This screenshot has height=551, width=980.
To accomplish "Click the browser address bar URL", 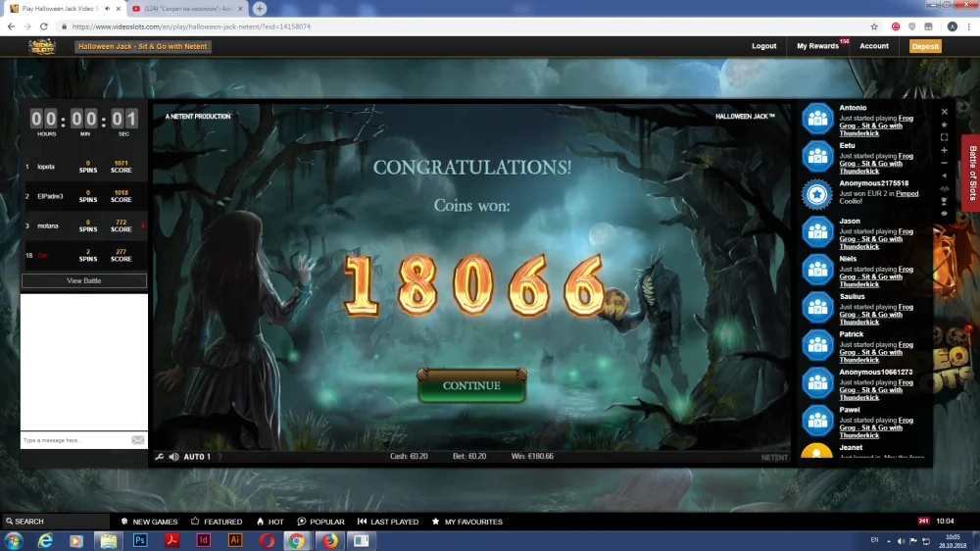I will [191, 26].
